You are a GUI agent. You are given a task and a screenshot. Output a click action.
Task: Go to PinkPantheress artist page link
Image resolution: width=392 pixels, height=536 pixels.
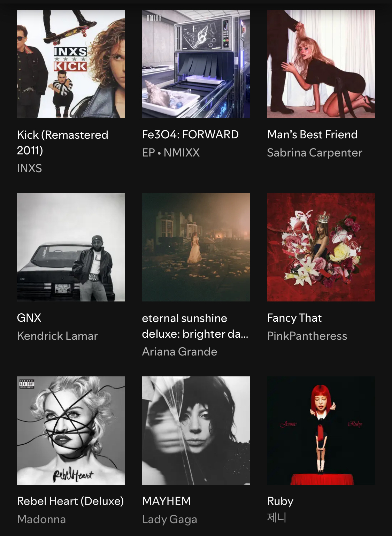307,336
